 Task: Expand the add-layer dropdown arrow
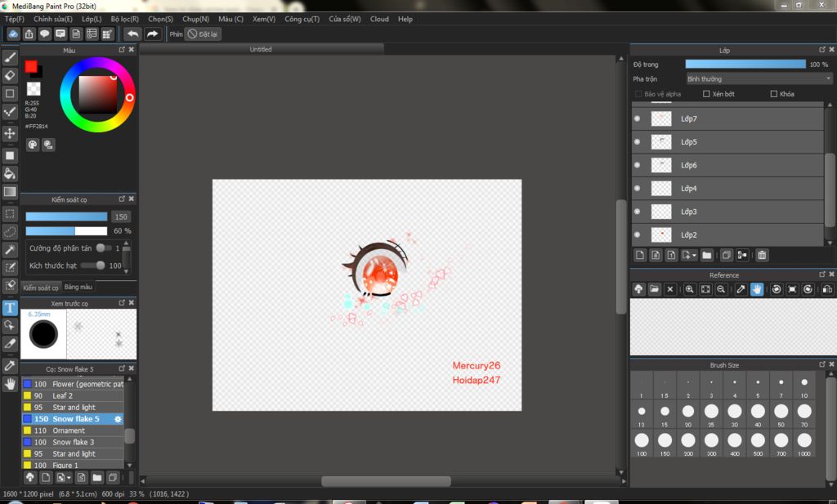pos(693,256)
